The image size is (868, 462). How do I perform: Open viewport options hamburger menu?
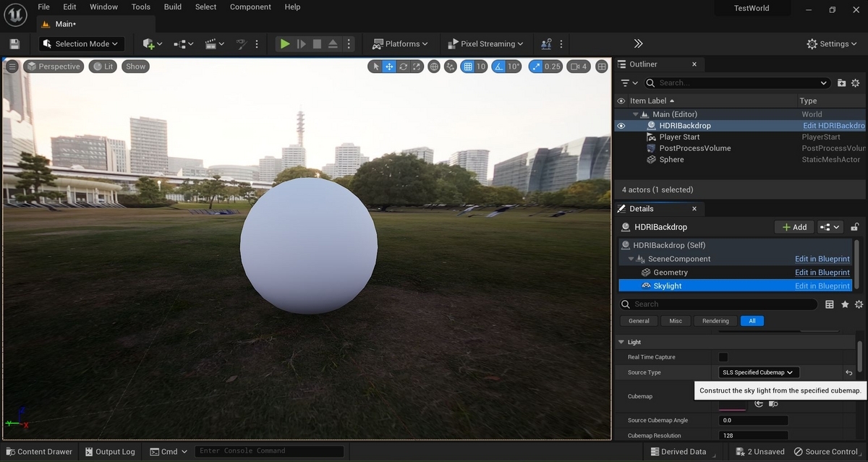tap(12, 67)
